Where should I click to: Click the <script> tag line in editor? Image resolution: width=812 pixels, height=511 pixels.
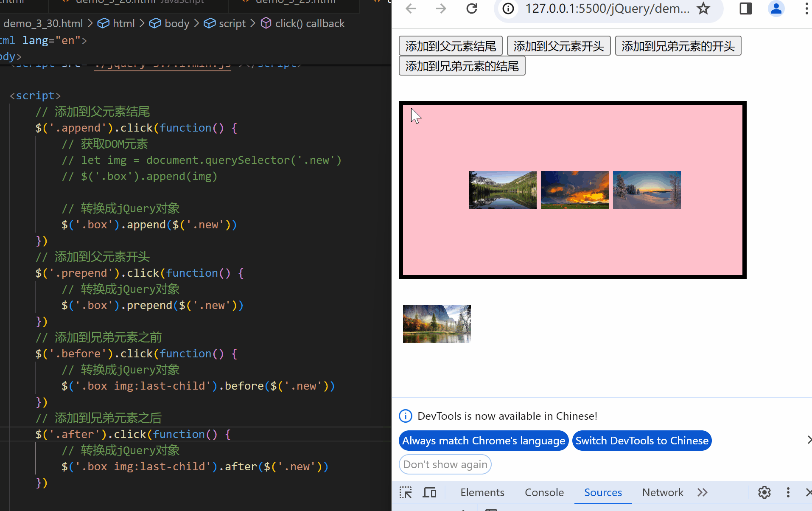pyautogui.click(x=35, y=95)
